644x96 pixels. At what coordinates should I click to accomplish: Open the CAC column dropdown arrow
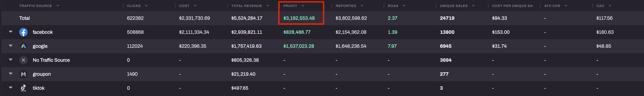pos(610,6)
